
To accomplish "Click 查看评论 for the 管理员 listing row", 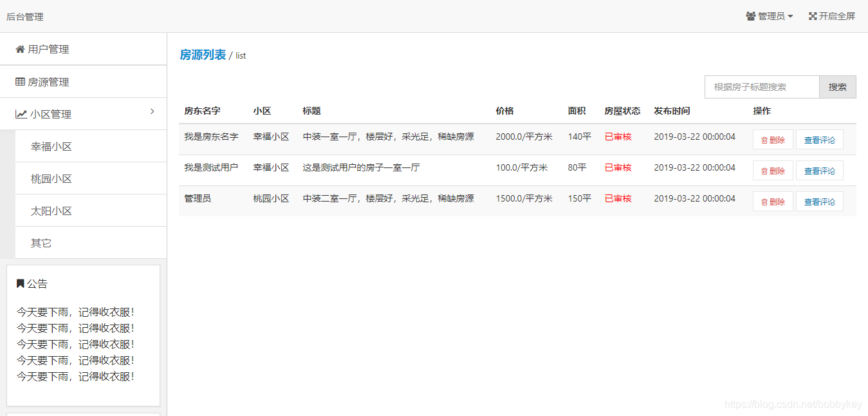I will point(820,202).
